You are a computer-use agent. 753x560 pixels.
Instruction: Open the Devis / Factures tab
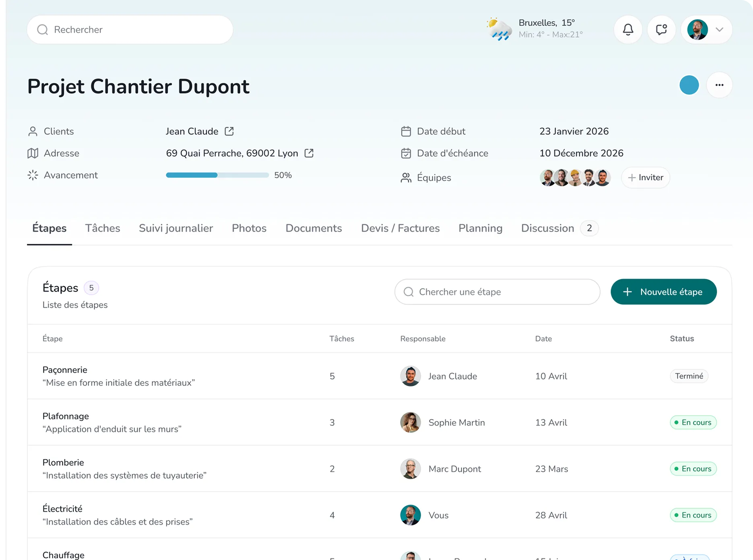click(400, 228)
